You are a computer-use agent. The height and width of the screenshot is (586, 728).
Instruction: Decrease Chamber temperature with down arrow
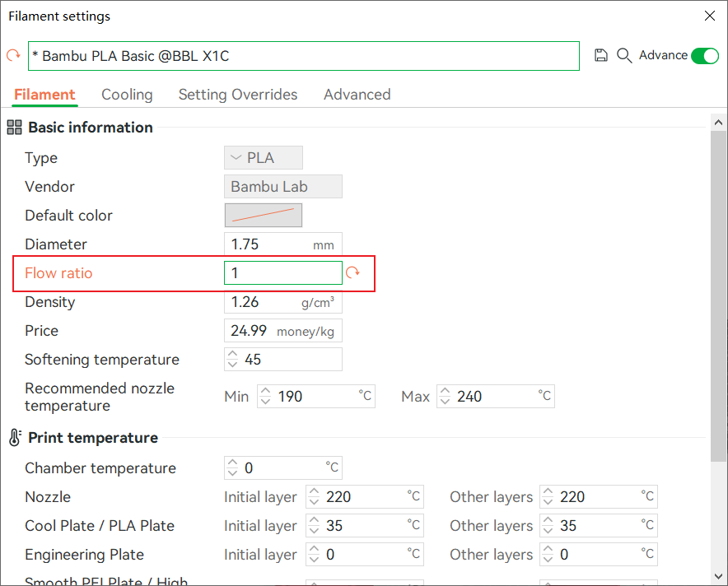click(x=232, y=473)
